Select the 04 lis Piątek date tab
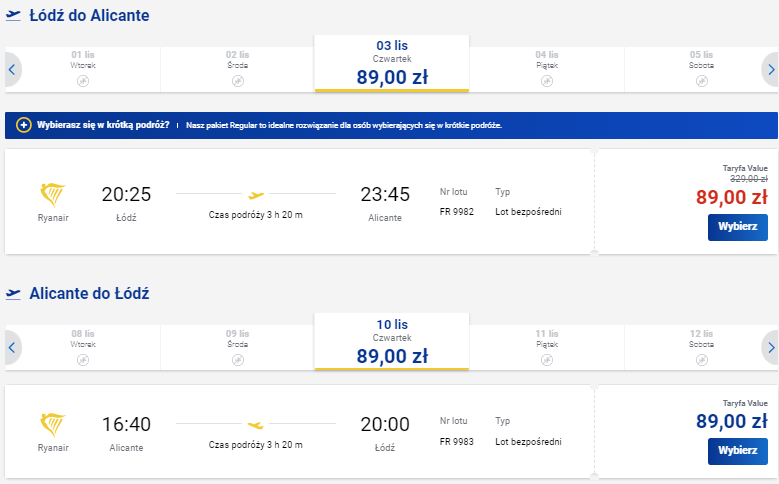This screenshot has width=779, height=484. (546, 69)
